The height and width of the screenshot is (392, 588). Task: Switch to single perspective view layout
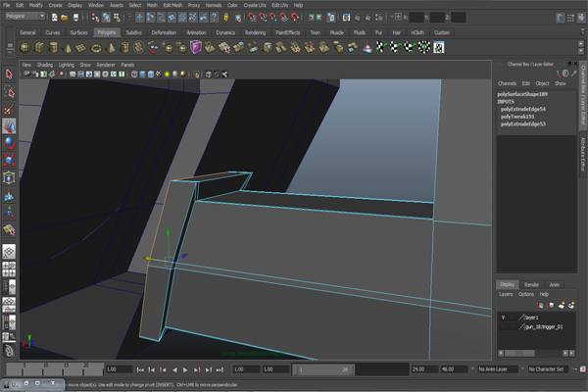point(9,251)
